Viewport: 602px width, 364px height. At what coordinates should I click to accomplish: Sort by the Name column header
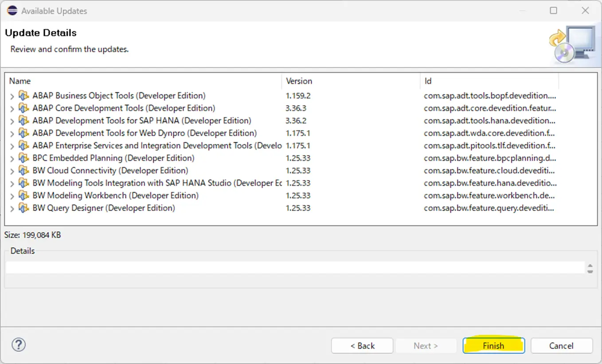(144, 81)
